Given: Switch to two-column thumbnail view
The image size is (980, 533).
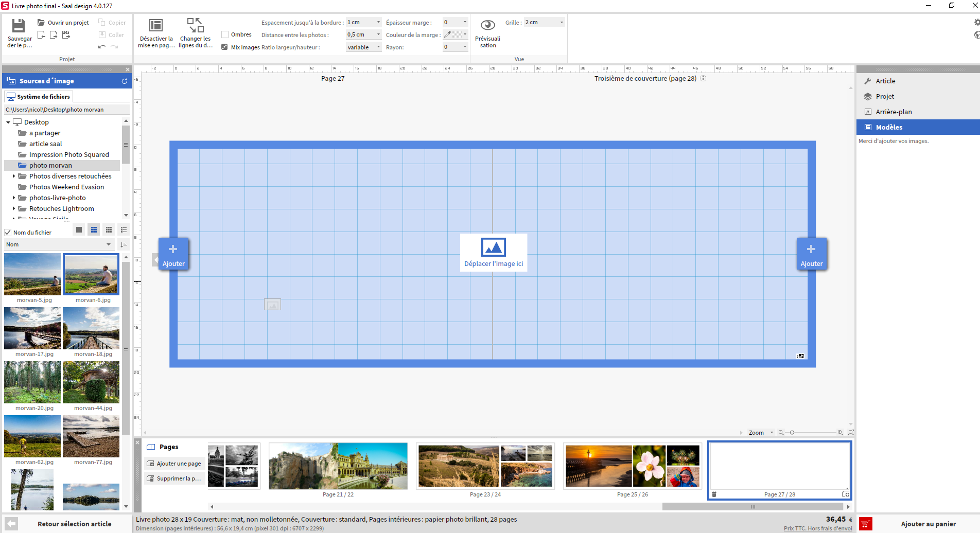Looking at the screenshot, I should click(94, 230).
